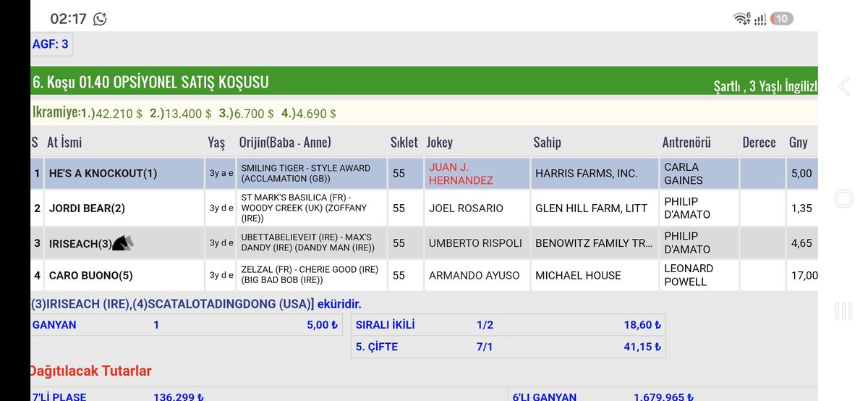
Task: Click UBETTABELIEVEIT - MAX'S DANDY pedigree
Action: click(307, 243)
